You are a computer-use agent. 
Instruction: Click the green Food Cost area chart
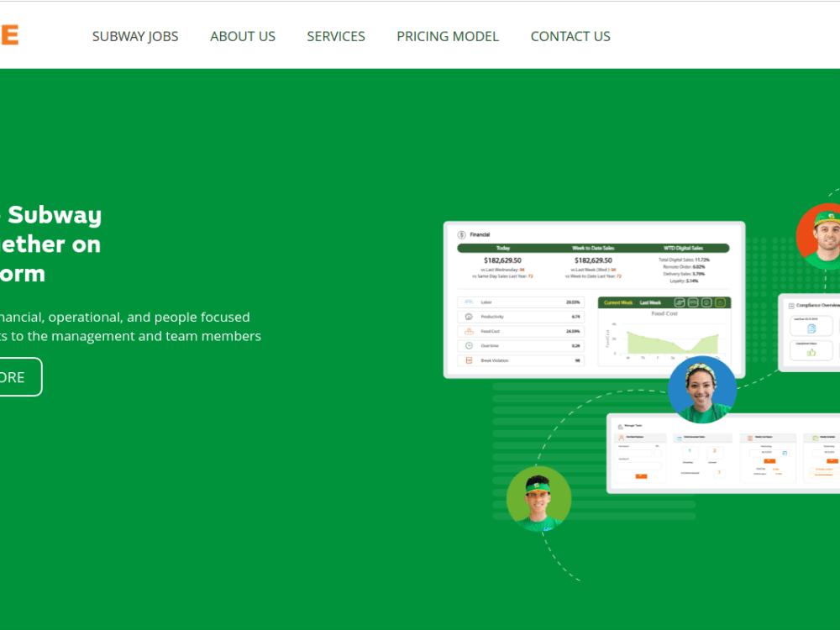click(x=673, y=344)
